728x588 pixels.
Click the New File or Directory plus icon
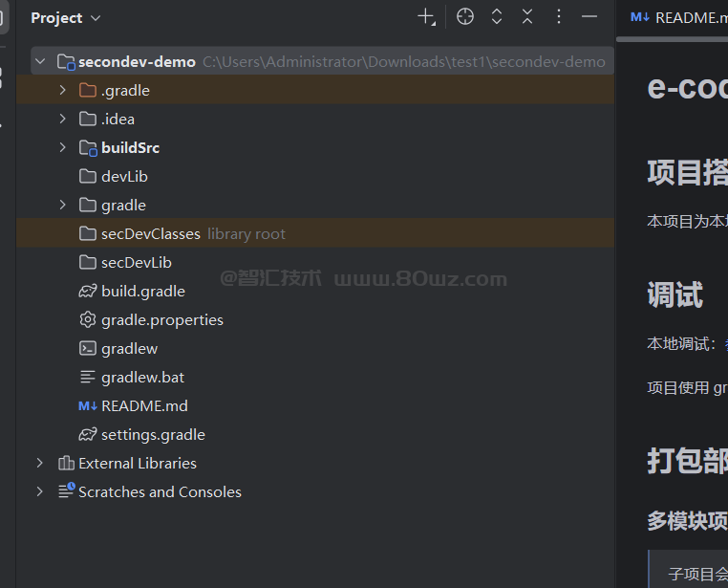point(426,17)
